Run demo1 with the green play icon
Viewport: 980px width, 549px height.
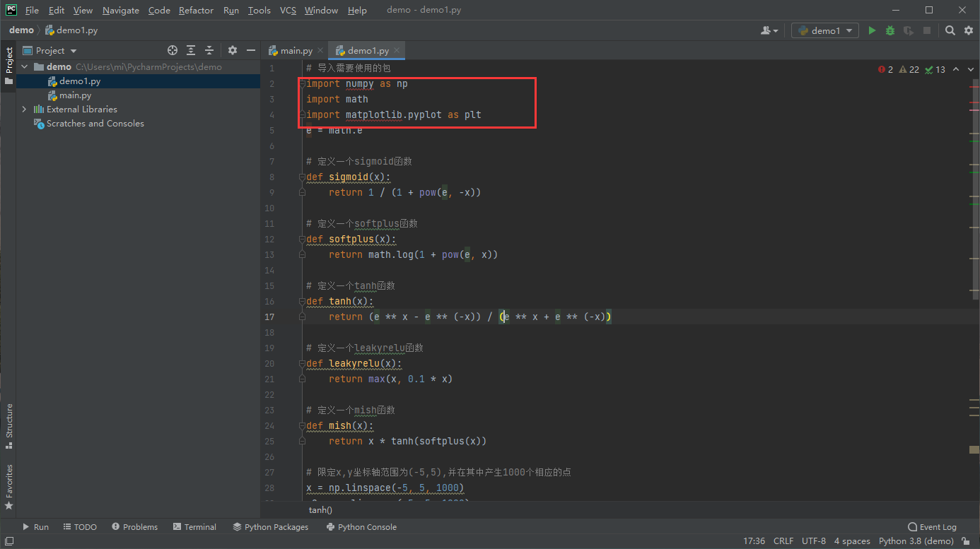pos(872,30)
